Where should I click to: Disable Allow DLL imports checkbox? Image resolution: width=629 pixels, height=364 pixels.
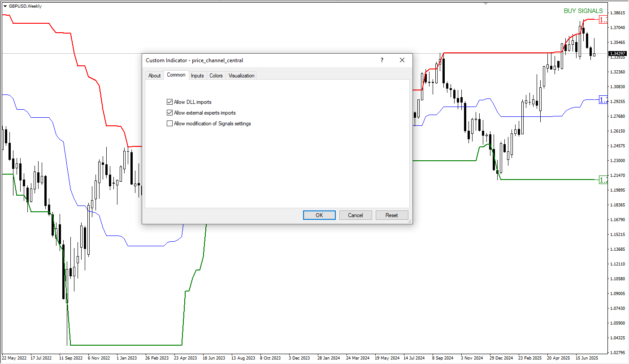(x=169, y=102)
